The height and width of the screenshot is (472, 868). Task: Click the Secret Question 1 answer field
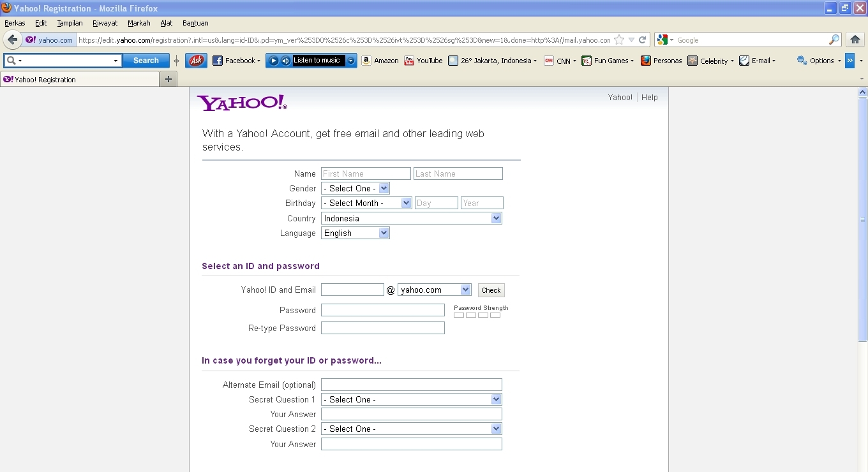412,414
